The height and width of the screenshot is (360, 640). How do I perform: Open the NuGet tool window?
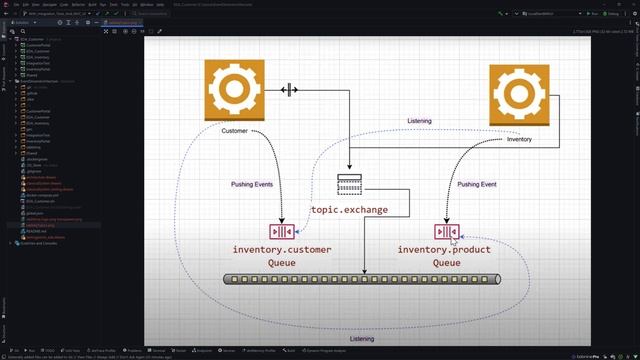(179, 351)
